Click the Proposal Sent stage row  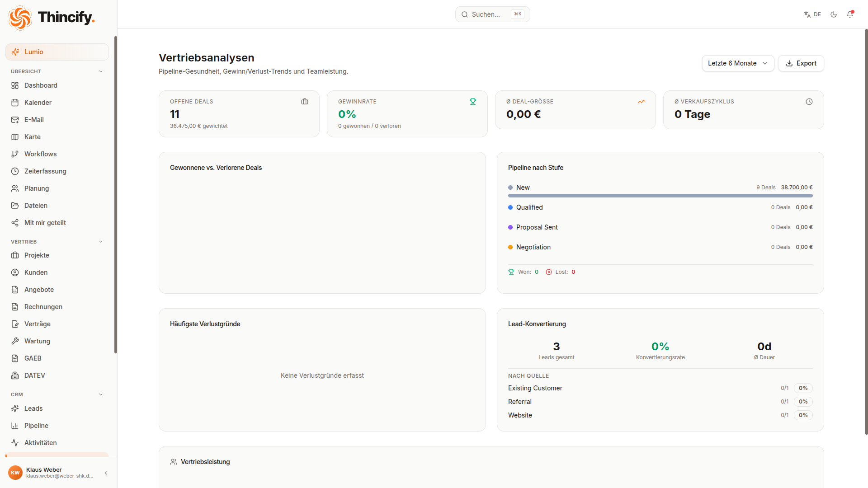tap(660, 227)
